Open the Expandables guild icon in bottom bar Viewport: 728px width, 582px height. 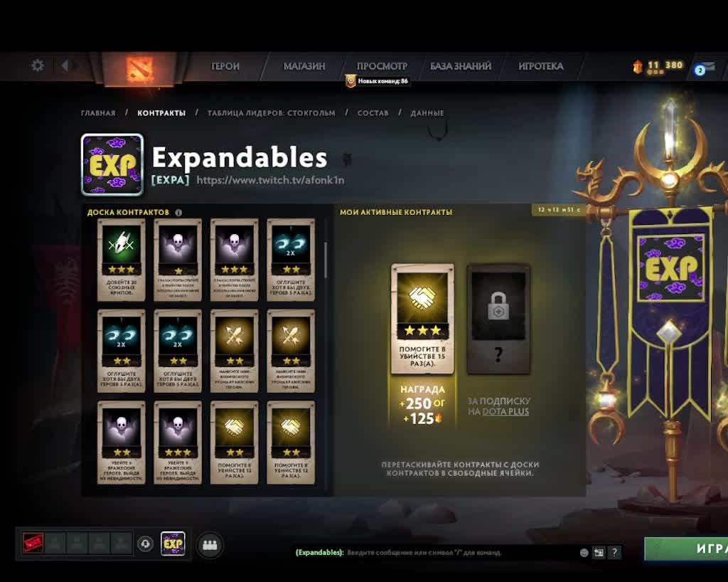(173, 544)
